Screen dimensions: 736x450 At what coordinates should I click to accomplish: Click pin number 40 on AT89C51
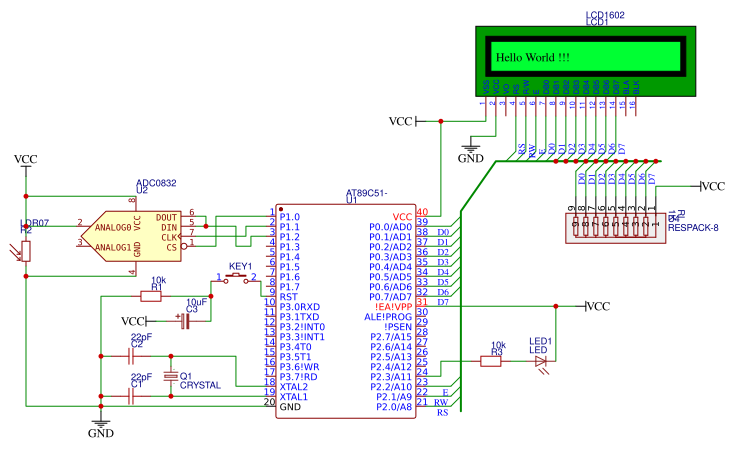[x=422, y=213]
